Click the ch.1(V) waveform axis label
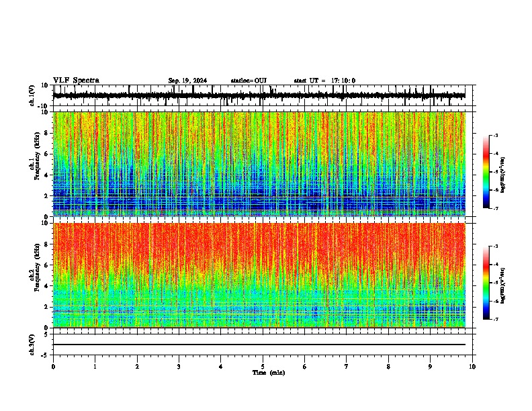532x411 pixels. click(32, 95)
